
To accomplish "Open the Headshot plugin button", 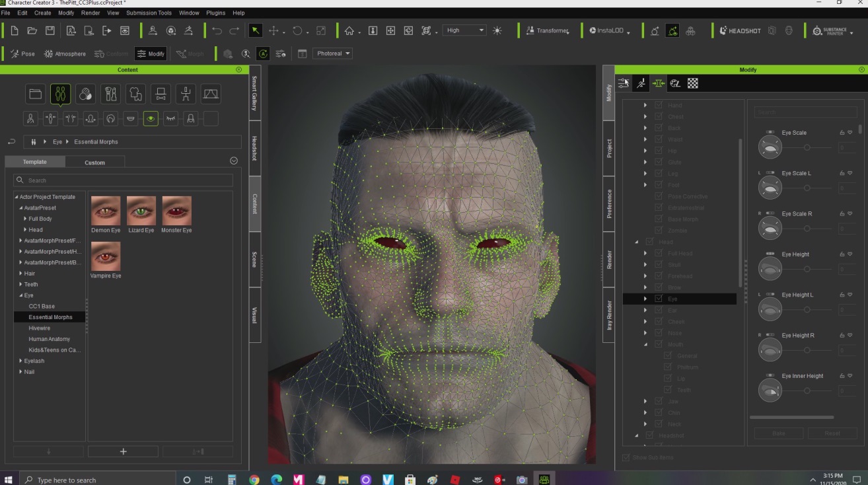I will pos(740,30).
